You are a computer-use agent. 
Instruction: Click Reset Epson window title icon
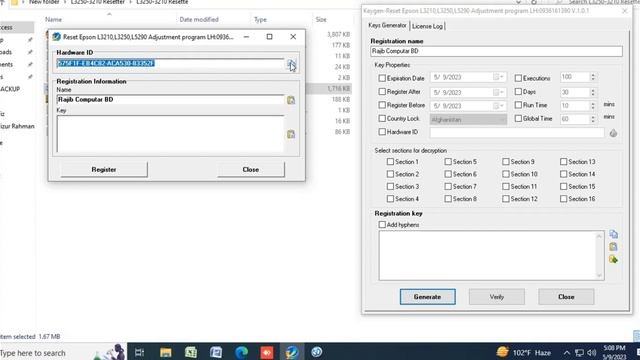[56, 37]
